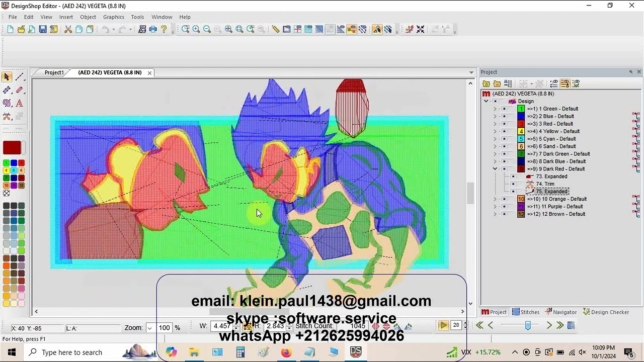
Task: Click the Center design arrows icon
Action: pos(420,30)
